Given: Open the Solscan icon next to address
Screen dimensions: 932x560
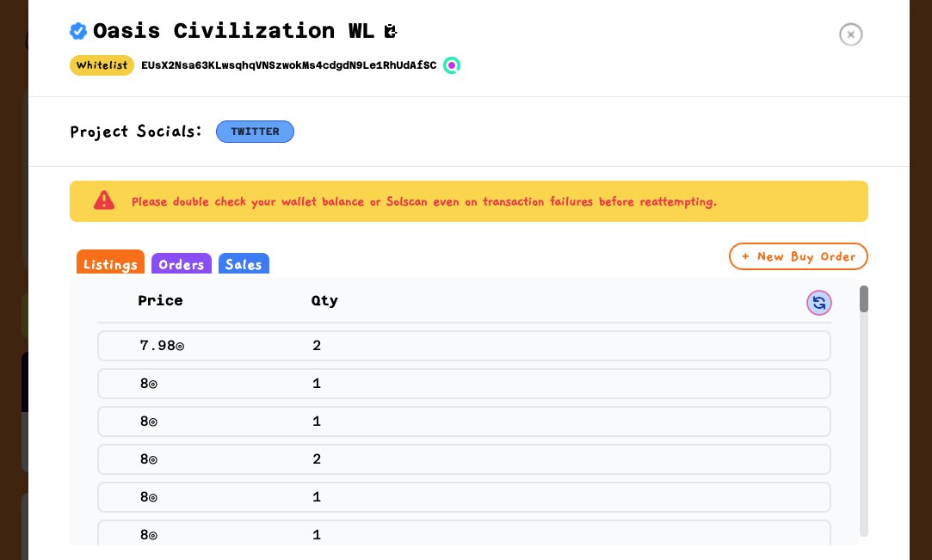Looking at the screenshot, I should click(452, 65).
